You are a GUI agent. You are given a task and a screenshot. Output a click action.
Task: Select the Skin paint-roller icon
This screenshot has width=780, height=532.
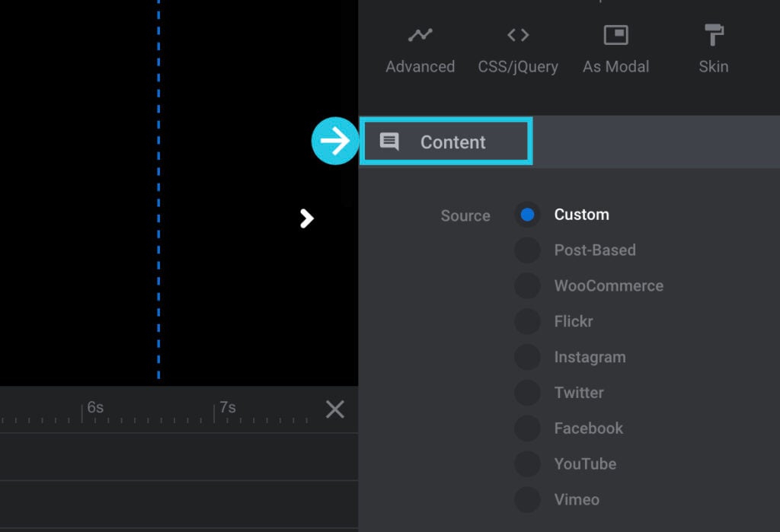coord(713,34)
